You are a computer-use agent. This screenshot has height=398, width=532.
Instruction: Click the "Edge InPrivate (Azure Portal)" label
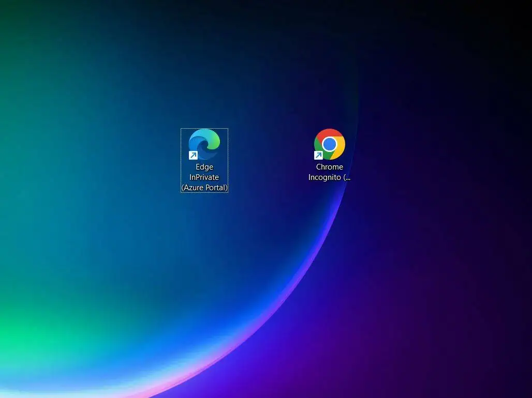click(x=204, y=177)
